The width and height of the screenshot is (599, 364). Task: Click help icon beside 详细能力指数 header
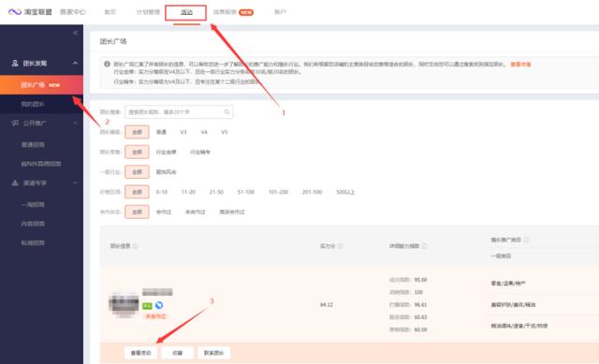pos(424,246)
